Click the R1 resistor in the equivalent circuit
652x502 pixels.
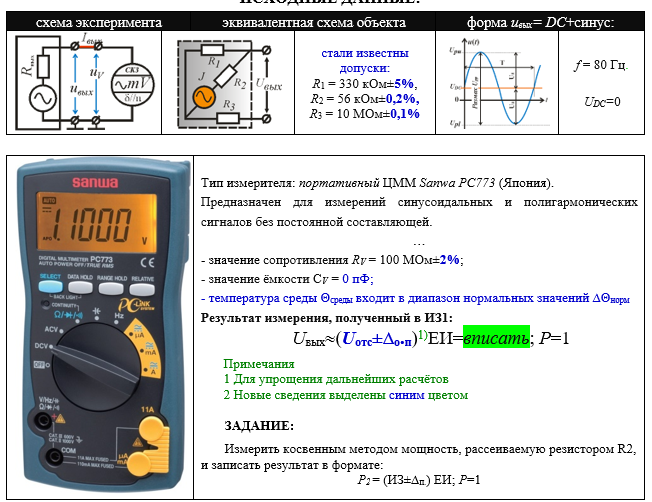[x=212, y=50]
